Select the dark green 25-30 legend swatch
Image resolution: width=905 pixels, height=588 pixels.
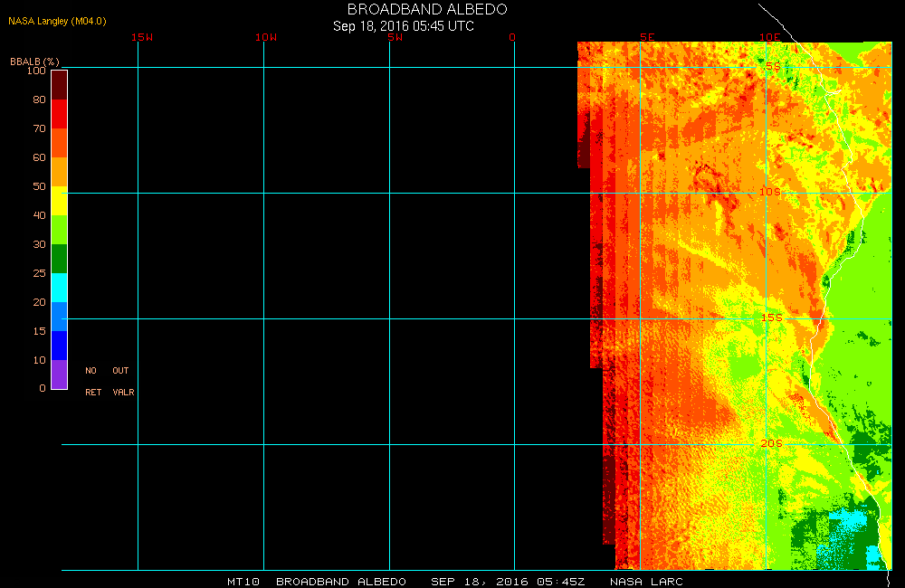(x=59, y=258)
